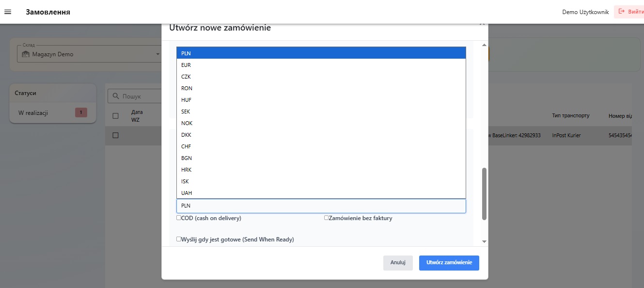This screenshot has width=644, height=288.
Task: Choose CHF from the currency list
Action: [x=321, y=146]
